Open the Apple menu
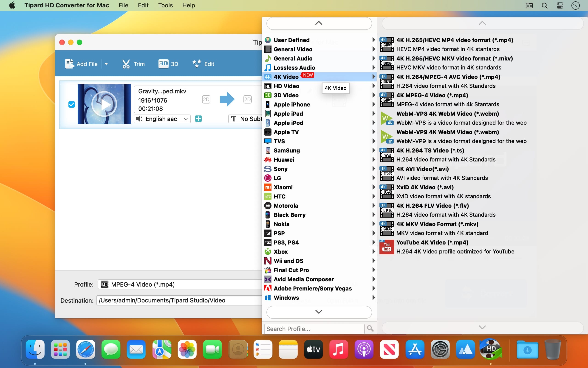Image resolution: width=588 pixels, height=368 pixels. (12, 5)
